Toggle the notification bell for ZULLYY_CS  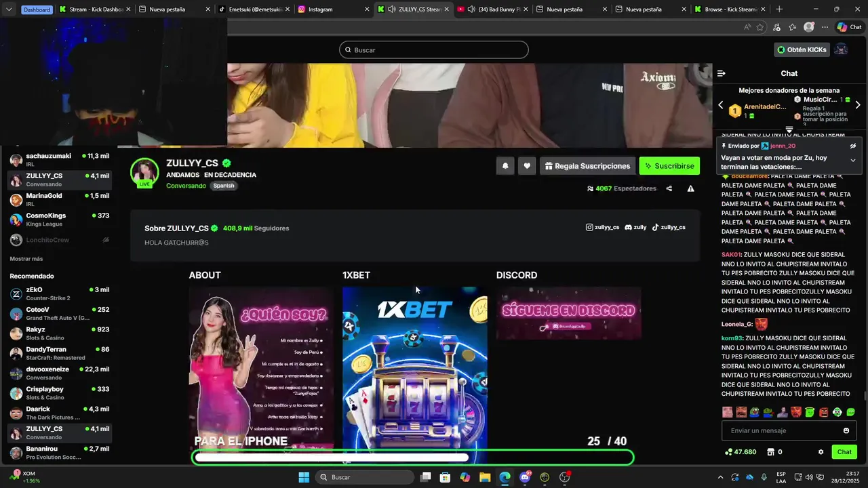click(505, 165)
